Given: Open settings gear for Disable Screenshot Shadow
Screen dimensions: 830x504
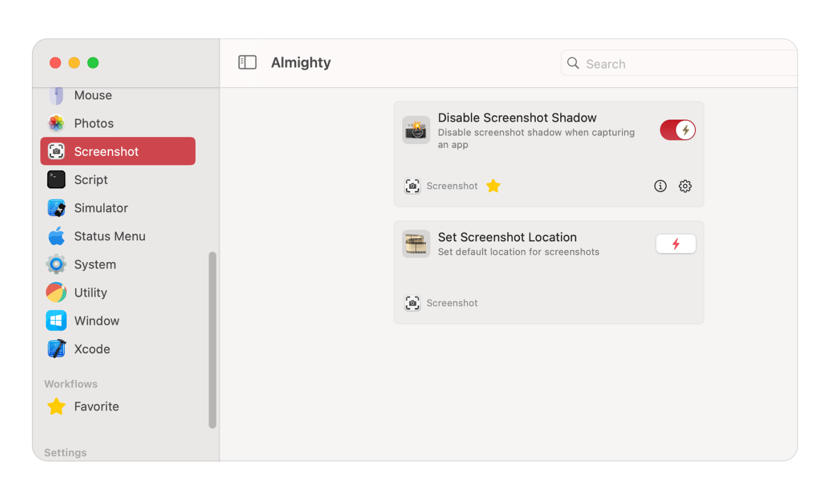Looking at the screenshot, I should click(x=685, y=186).
